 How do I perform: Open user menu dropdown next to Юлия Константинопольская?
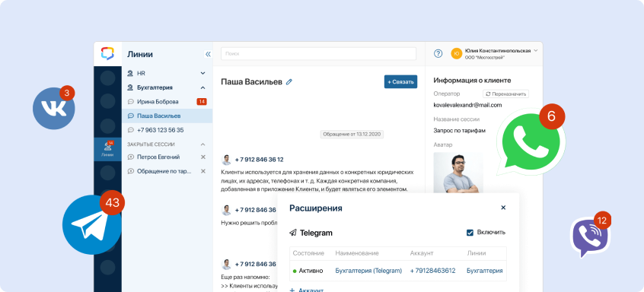[535, 51]
